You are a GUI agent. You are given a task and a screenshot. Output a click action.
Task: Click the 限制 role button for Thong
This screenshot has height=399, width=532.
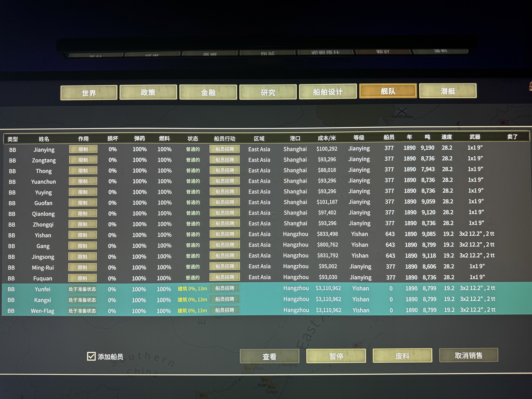pos(83,171)
